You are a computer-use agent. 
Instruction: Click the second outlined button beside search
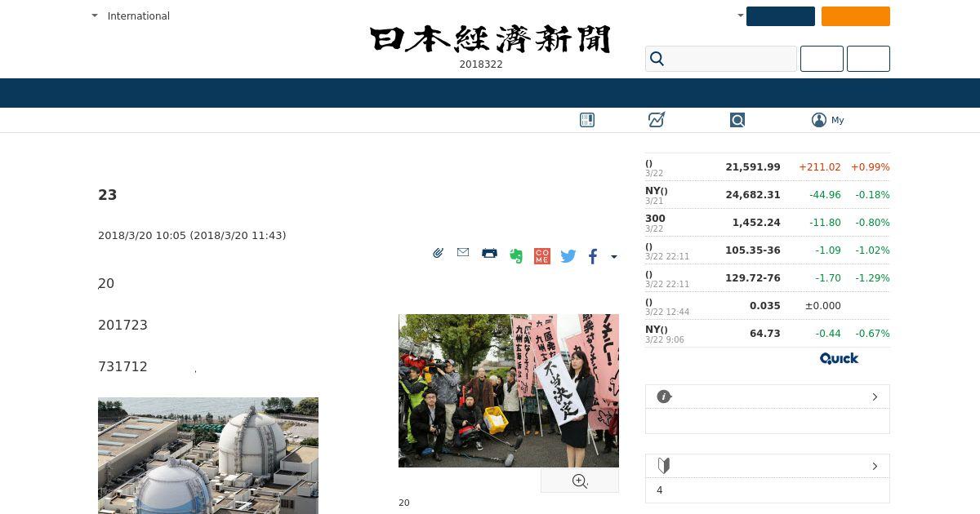tap(868, 59)
